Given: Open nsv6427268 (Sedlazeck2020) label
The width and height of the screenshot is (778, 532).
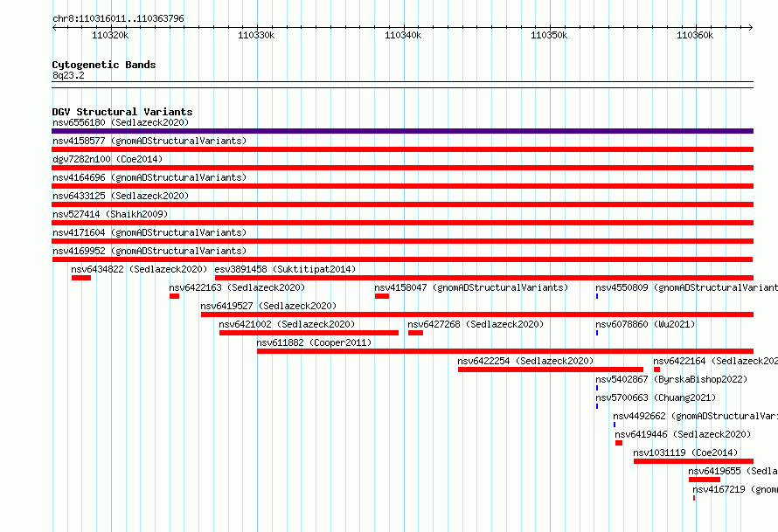Looking at the screenshot, I should (476, 324).
